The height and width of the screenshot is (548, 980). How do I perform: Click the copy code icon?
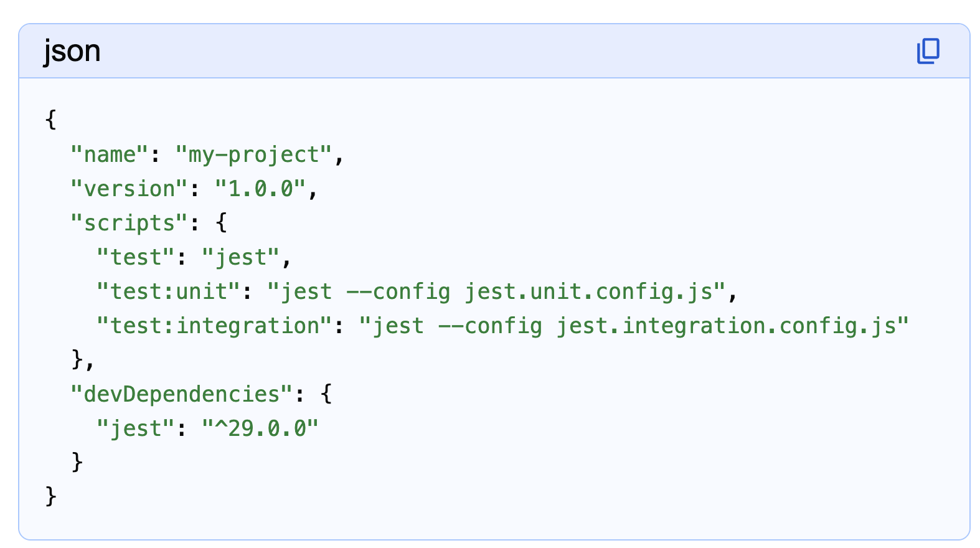click(x=928, y=51)
